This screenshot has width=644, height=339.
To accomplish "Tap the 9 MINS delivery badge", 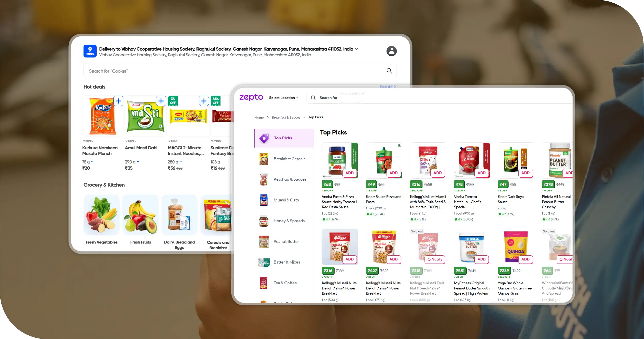I will (x=90, y=51).
